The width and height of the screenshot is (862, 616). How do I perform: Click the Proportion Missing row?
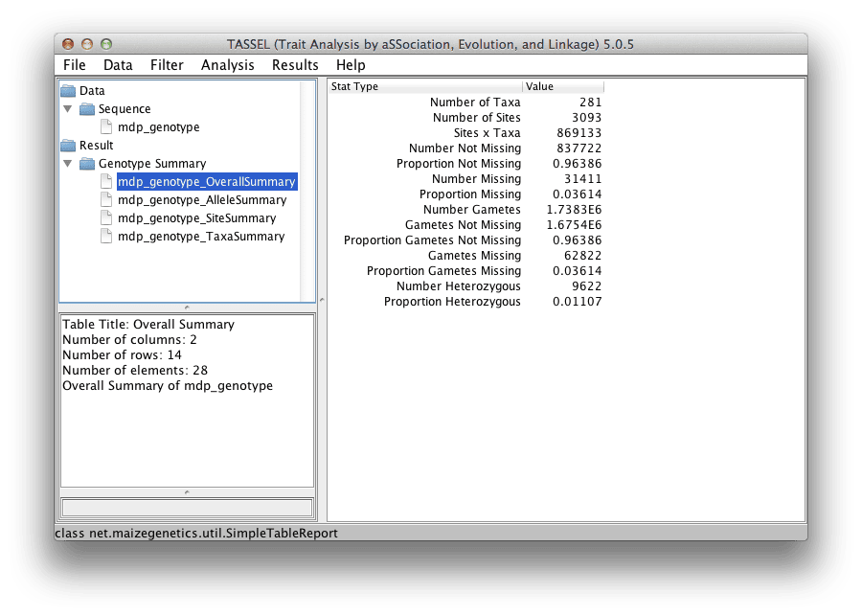click(x=465, y=194)
